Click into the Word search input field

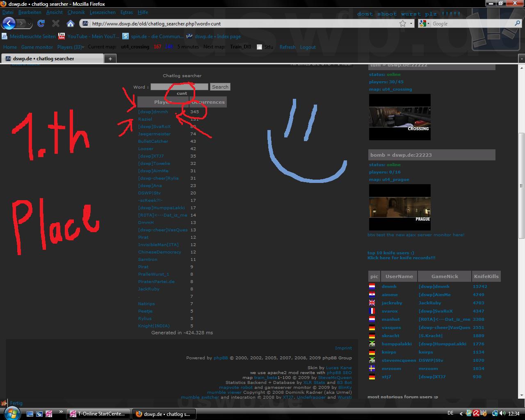pyautogui.click(x=179, y=87)
